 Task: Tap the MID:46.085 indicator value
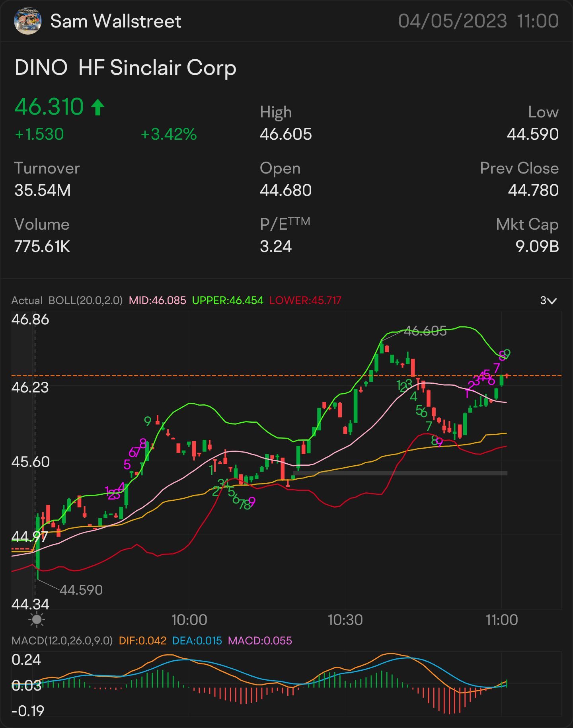[x=157, y=301]
